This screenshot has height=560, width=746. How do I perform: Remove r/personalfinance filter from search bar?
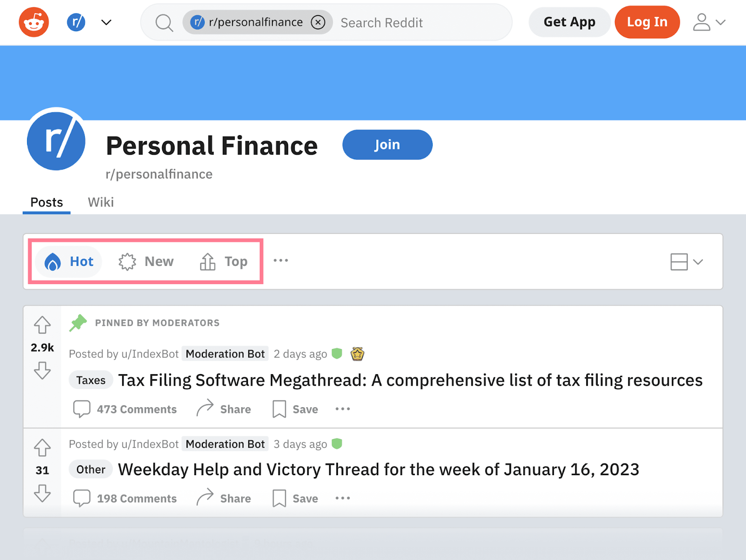(318, 22)
